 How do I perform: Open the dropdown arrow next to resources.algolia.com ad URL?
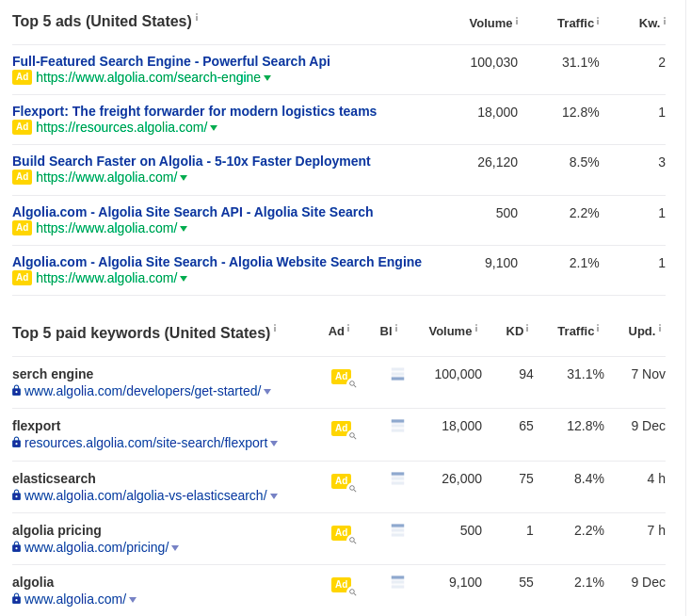click(x=214, y=128)
